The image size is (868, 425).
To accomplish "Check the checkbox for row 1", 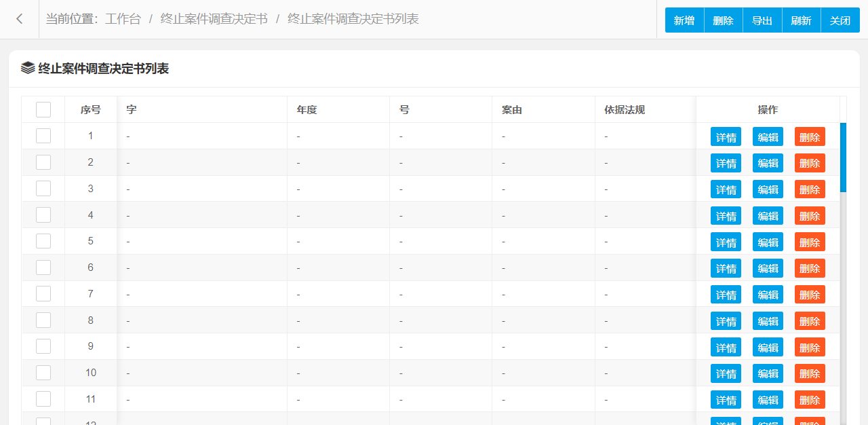I will pos(43,136).
